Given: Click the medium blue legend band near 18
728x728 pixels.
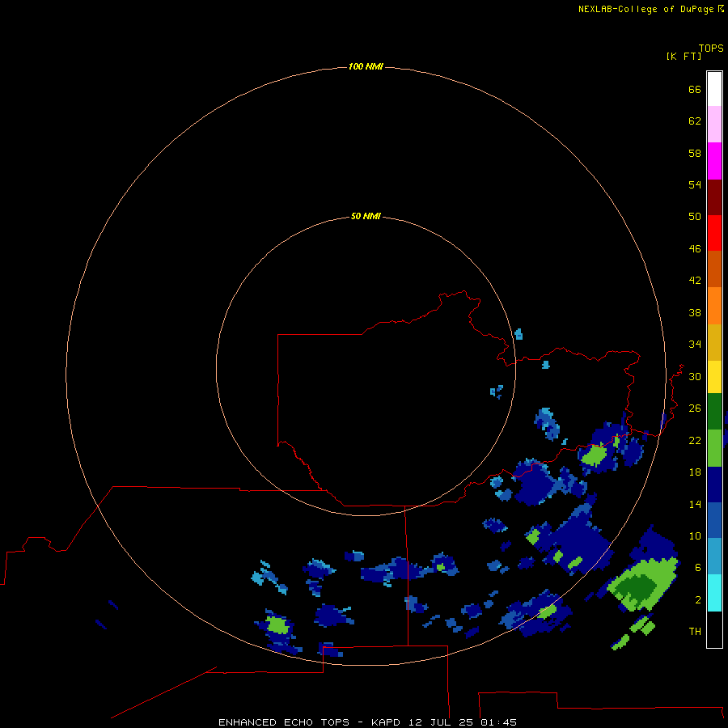Looking at the screenshot, I should pos(714,520).
